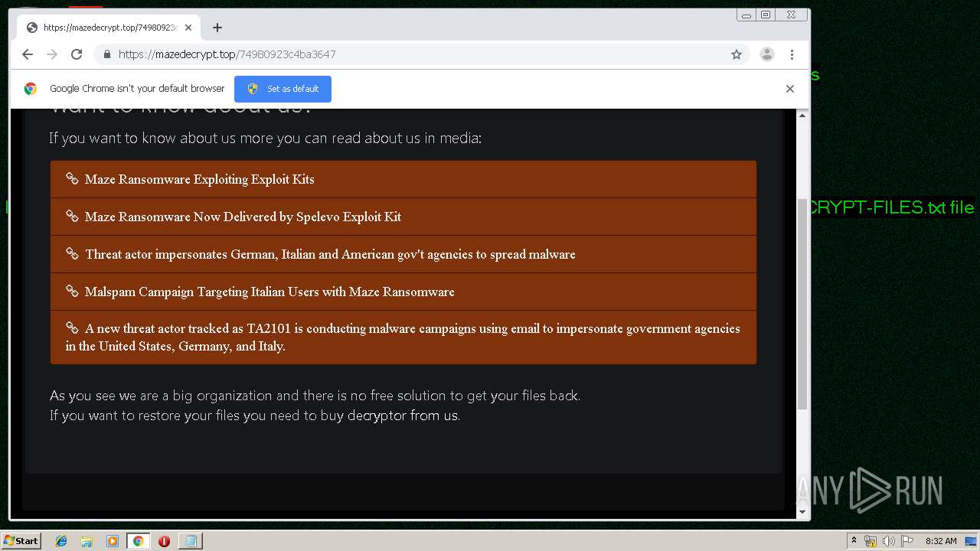Open the Windows Start menu
Screen dimensions: 980x551
(21, 541)
